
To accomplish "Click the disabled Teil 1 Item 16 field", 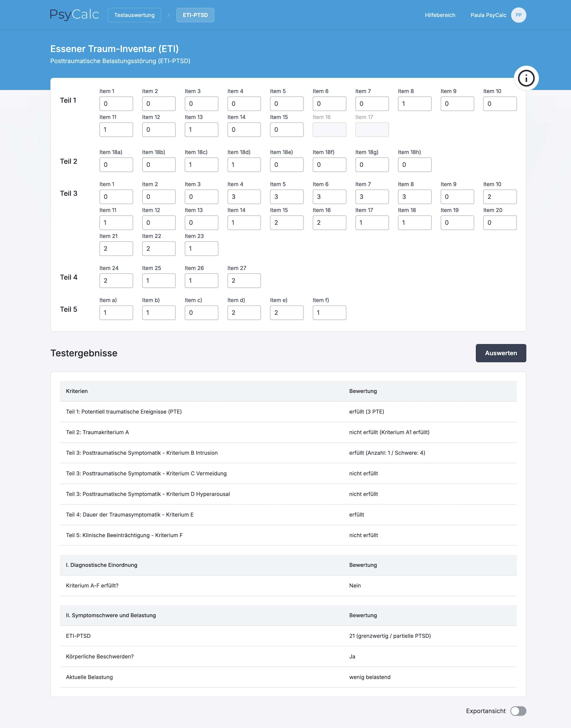I will [x=329, y=130].
